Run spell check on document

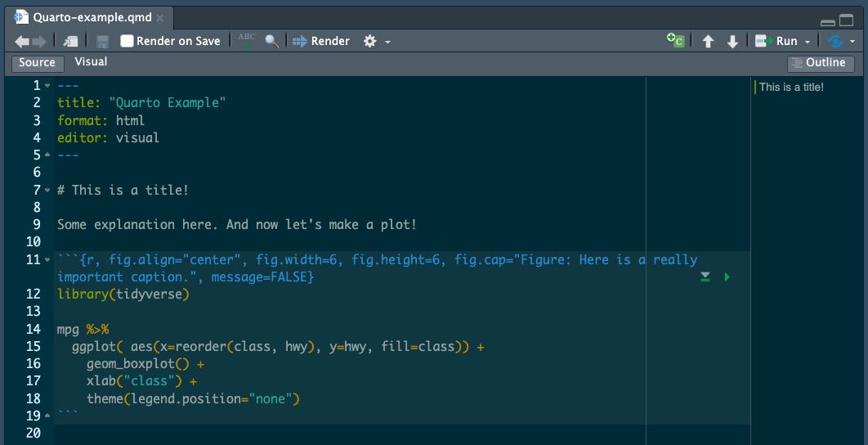[246, 40]
